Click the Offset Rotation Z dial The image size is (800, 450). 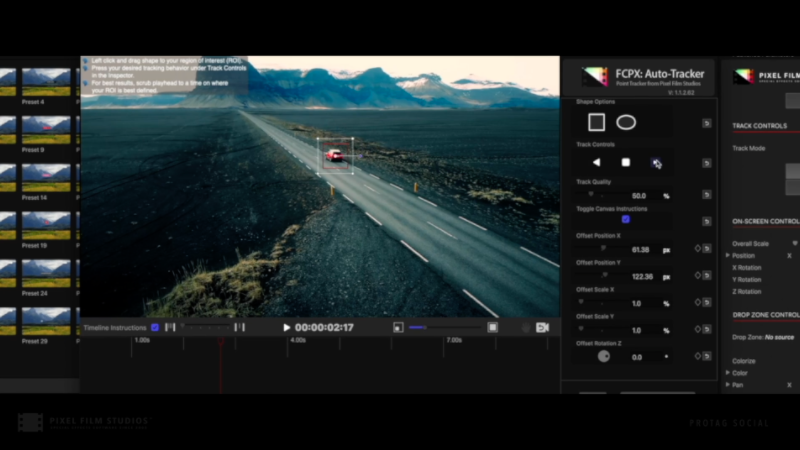click(x=604, y=357)
